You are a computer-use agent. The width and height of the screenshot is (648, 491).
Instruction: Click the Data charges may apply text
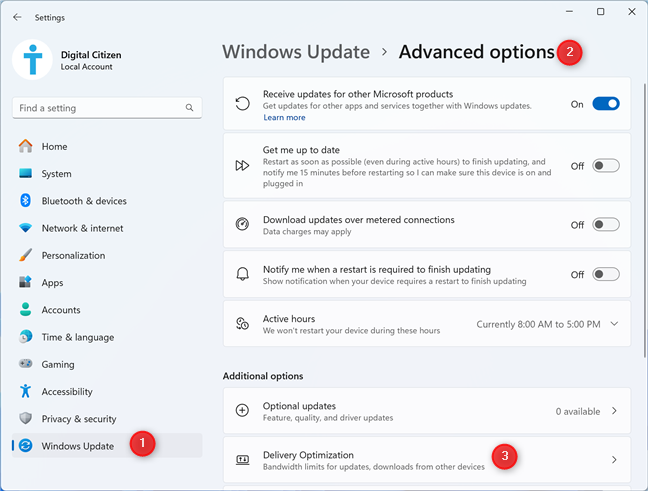click(307, 231)
